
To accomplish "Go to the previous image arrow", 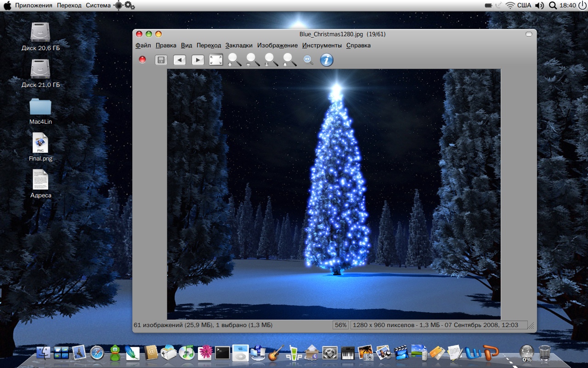I will [x=180, y=60].
